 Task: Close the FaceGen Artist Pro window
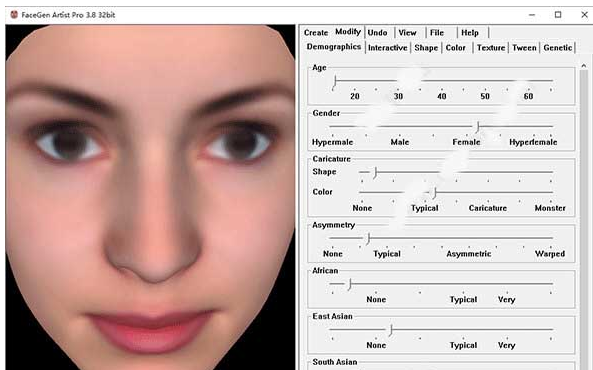click(x=584, y=15)
